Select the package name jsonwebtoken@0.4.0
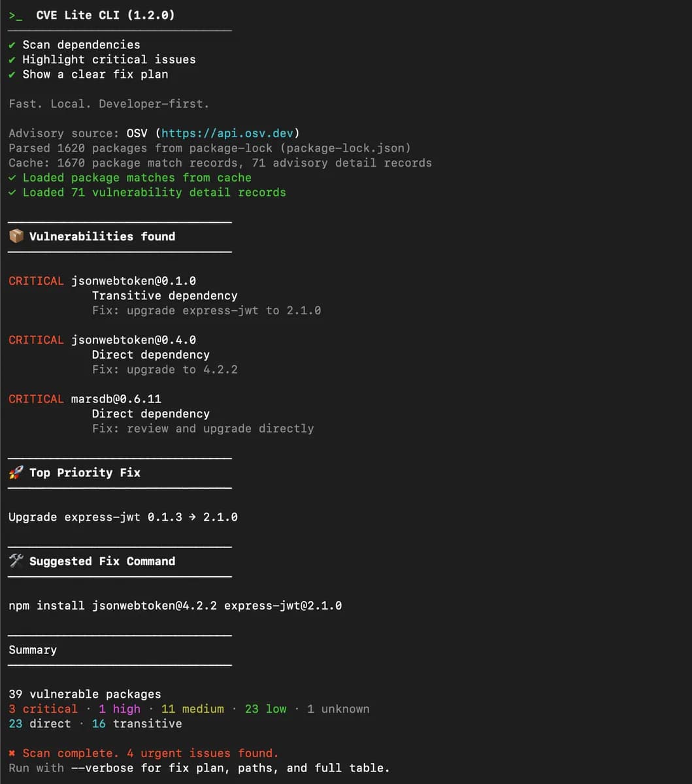The width and height of the screenshot is (692, 784). click(x=133, y=340)
